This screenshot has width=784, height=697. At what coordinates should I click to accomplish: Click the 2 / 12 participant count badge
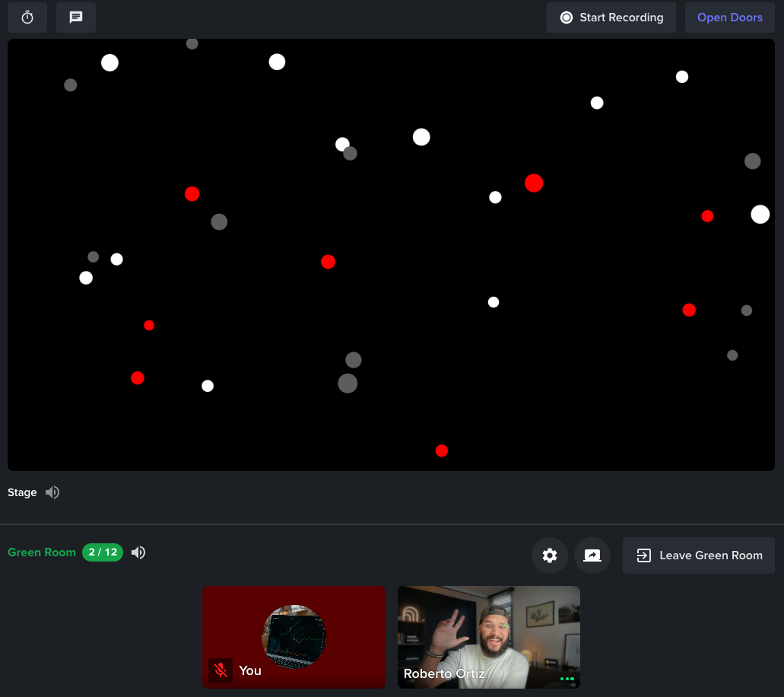pyautogui.click(x=103, y=552)
